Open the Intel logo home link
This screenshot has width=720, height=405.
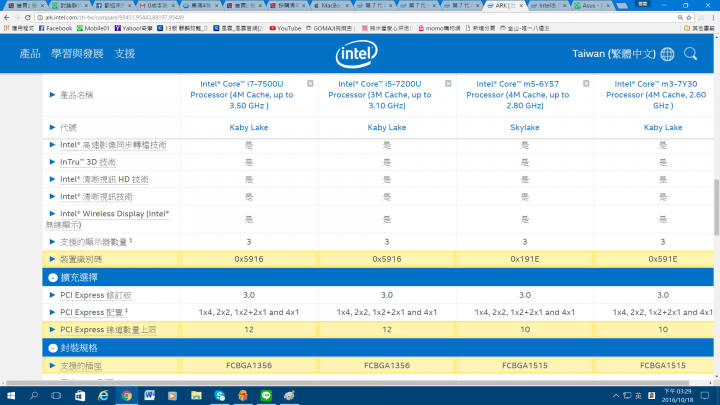point(356,54)
